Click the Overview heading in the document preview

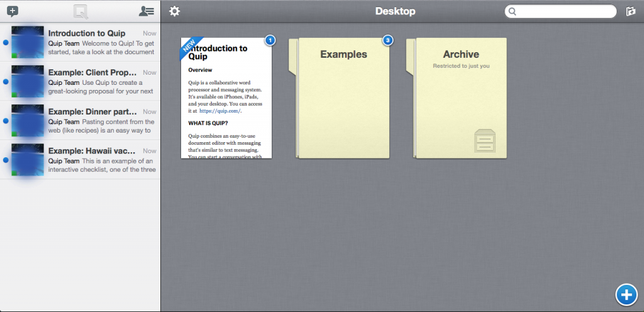tap(201, 70)
